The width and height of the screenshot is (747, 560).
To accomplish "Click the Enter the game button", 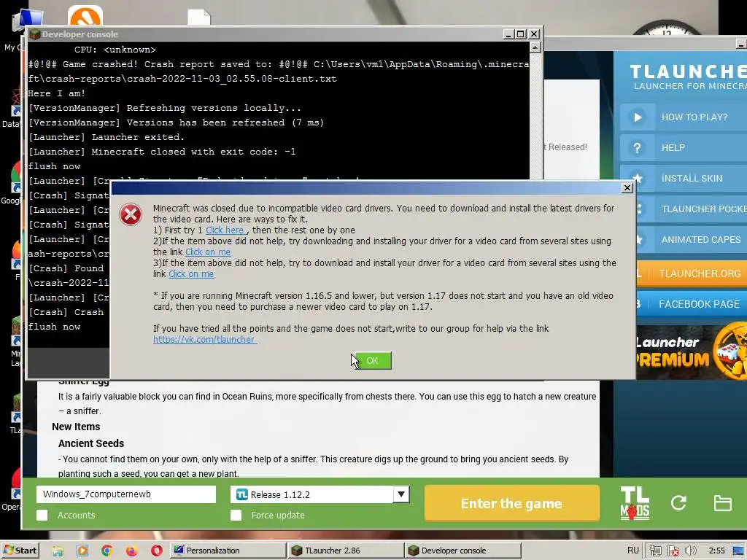I will [511, 503].
